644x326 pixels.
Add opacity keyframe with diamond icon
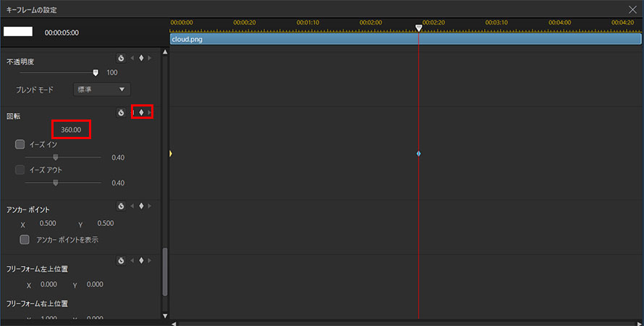click(x=141, y=58)
